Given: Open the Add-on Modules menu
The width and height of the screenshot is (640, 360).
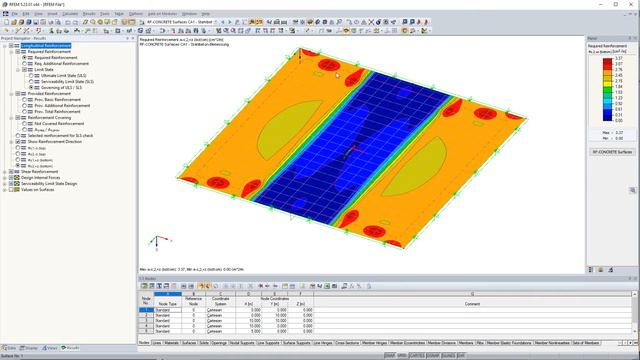Looking at the screenshot, I should [x=162, y=14].
